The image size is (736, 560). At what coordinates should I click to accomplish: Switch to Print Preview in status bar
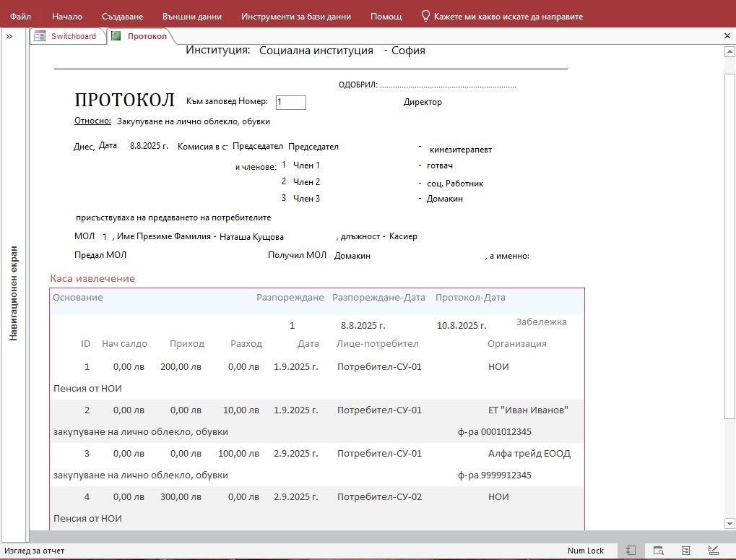point(658,551)
